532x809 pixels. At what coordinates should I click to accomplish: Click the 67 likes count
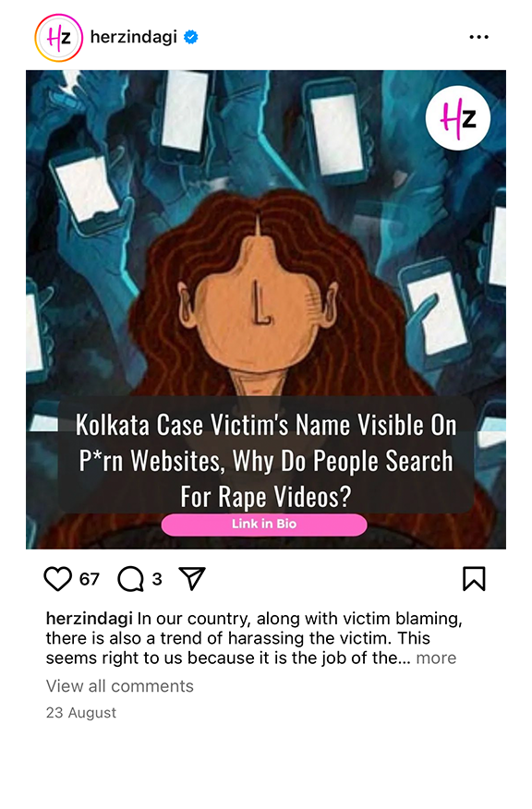click(90, 579)
